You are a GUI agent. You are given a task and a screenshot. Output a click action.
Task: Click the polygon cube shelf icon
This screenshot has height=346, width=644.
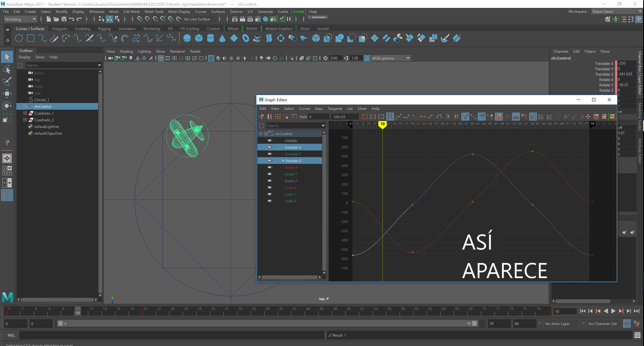tap(199, 38)
